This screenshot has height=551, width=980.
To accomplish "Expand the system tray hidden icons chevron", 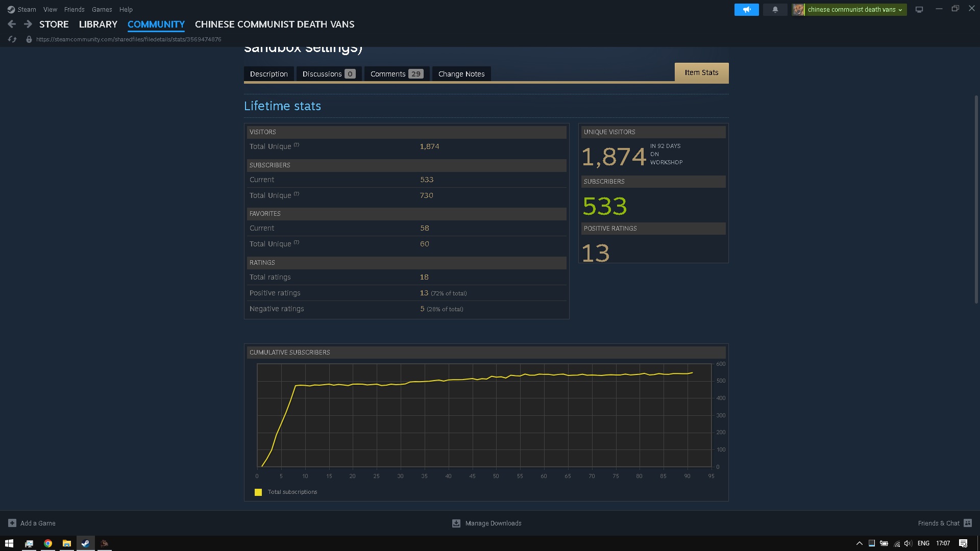I will [x=859, y=543].
